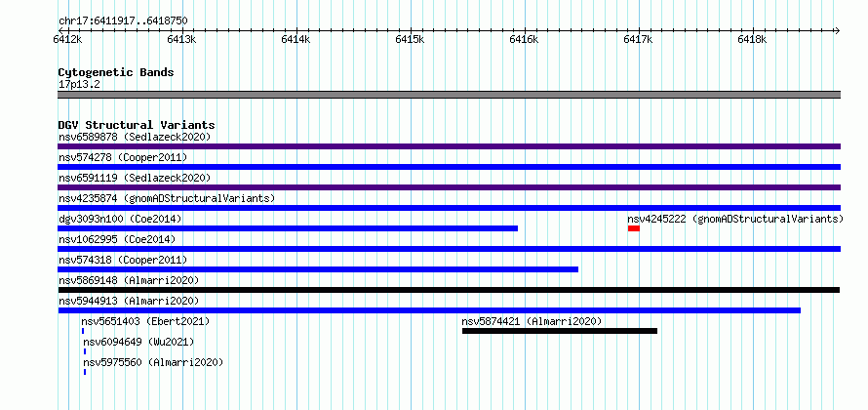Image resolution: width=868 pixels, height=410 pixels.
Task: Click the right arrowhead of the ruler
Action: [838, 30]
